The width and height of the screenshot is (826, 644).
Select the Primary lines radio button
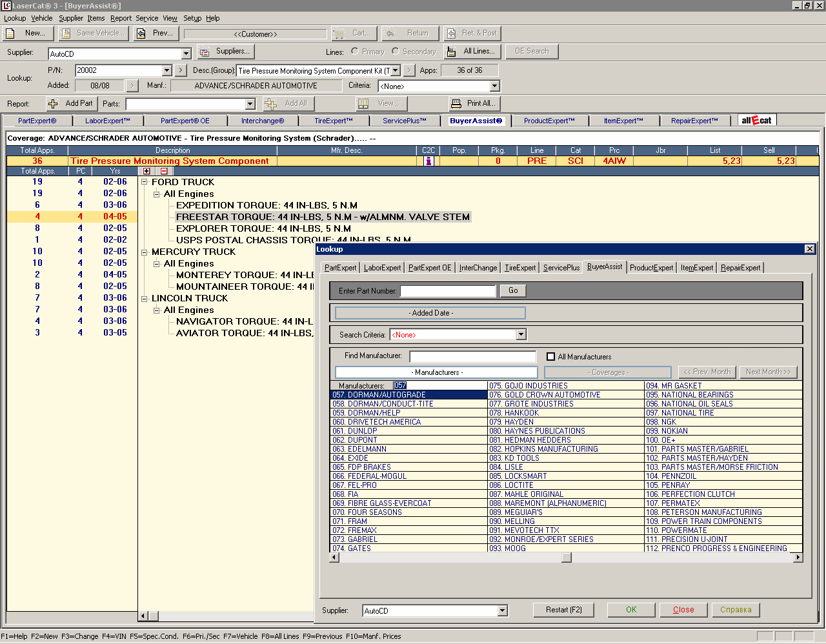point(355,51)
